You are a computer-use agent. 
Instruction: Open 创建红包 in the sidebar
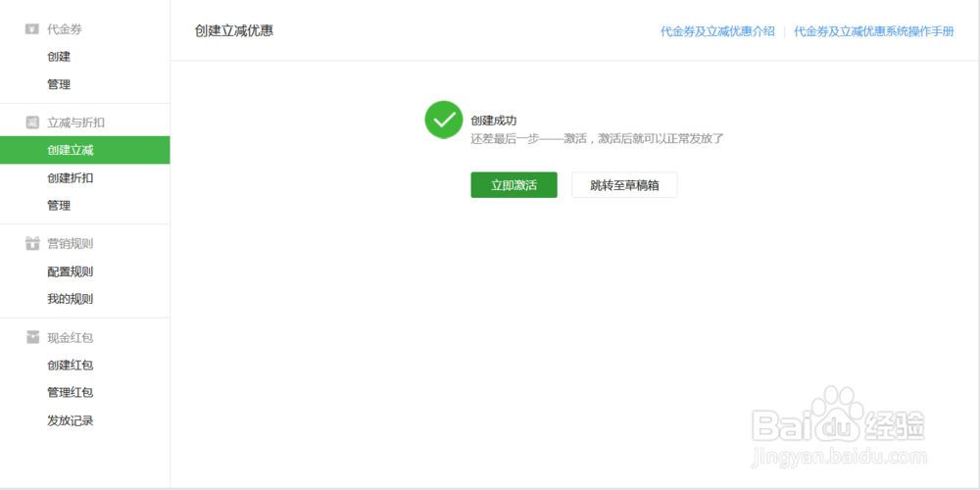pos(70,365)
